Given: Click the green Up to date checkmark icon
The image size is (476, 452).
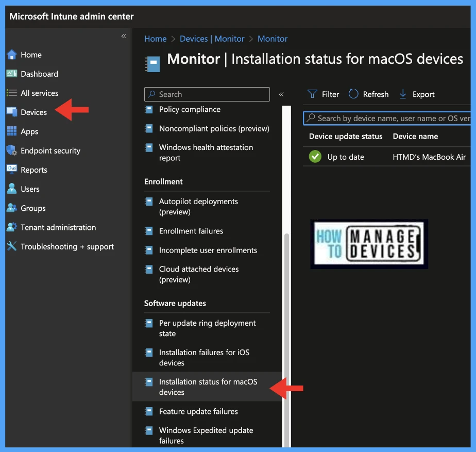Looking at the screenshot, I should 315,157.
